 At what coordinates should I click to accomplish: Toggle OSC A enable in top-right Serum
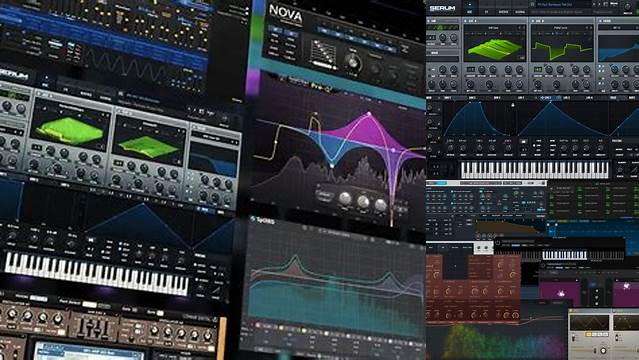click(466, 20)
